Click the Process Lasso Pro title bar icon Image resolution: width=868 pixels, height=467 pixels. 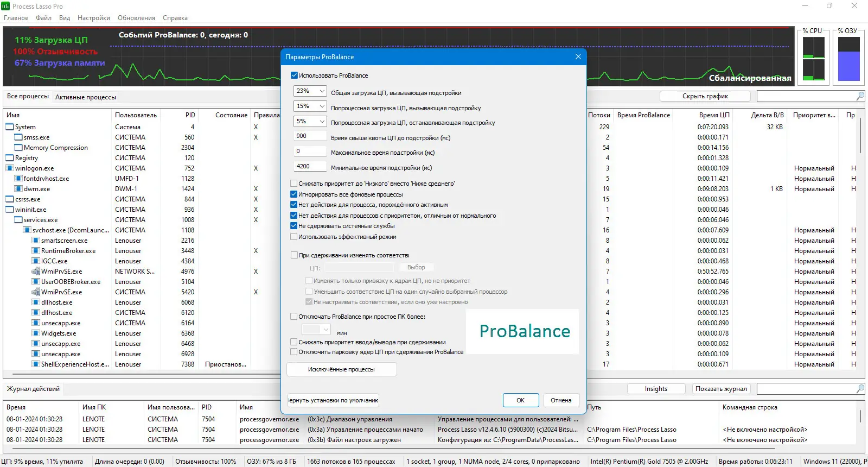click(5, 6)
